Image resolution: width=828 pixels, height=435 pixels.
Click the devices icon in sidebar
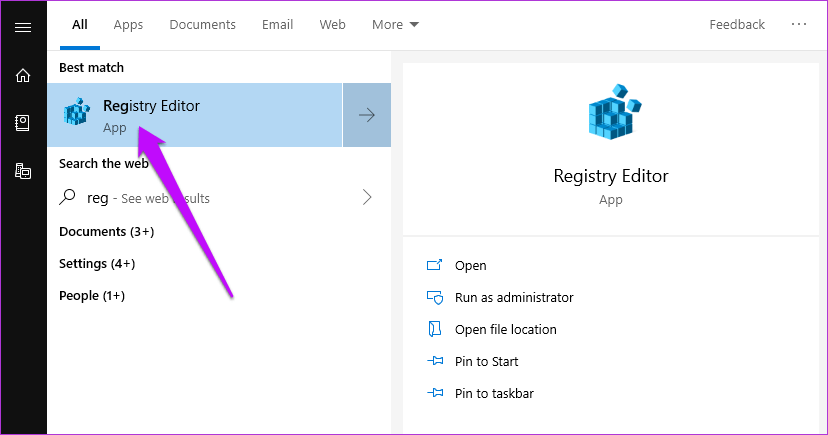[23, 171]
